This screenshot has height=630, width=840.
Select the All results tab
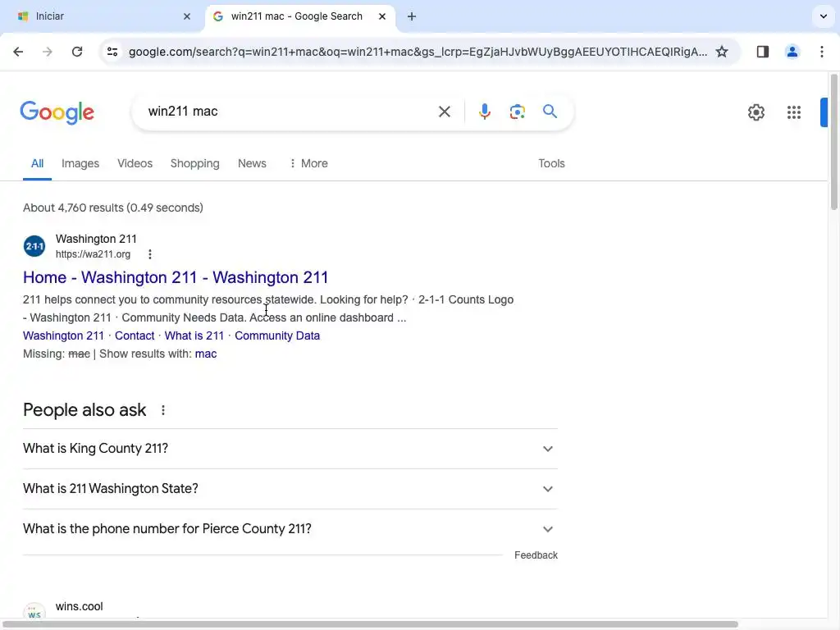click(37, 163)
